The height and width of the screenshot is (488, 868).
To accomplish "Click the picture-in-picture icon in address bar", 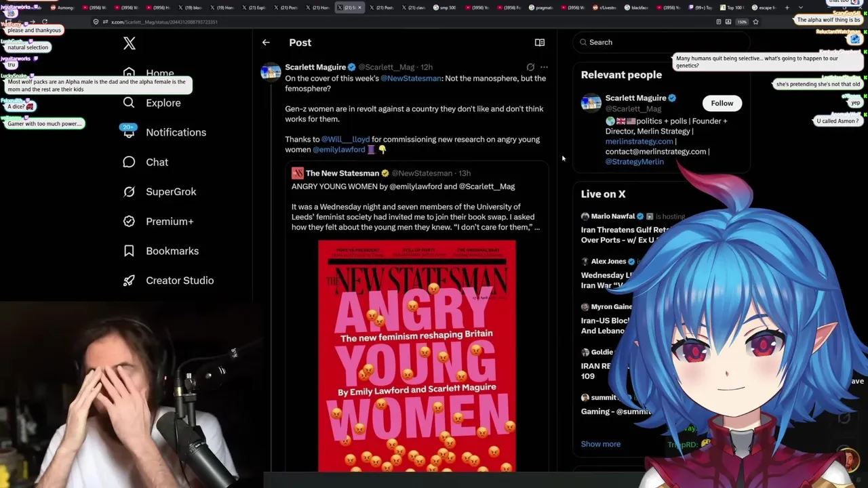I will tap(728, 22).
